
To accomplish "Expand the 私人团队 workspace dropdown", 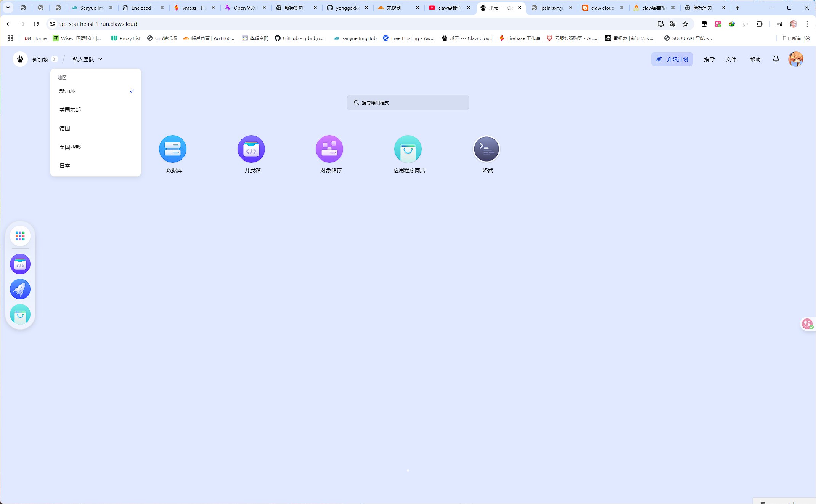I will click(87, 59).
